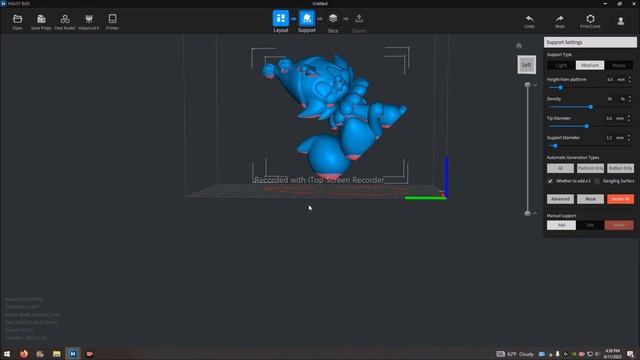The image size is (640, 360).
Task: Adjust the Height from platform slider
Action: click(x=560, y=87)
